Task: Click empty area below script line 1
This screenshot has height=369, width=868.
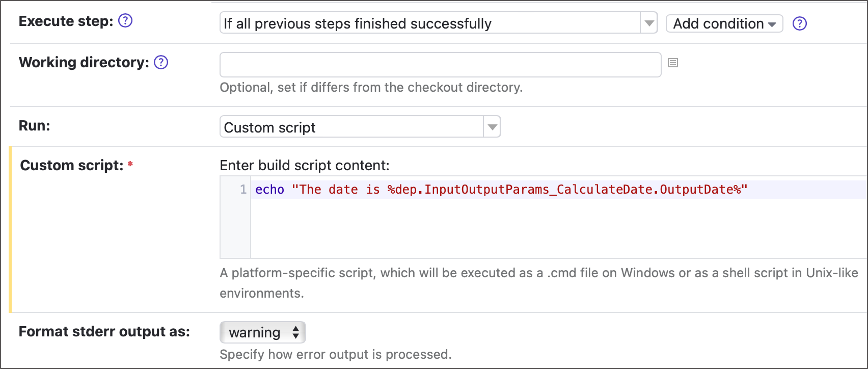Action: pyautogui.click(x=509, y=229)
